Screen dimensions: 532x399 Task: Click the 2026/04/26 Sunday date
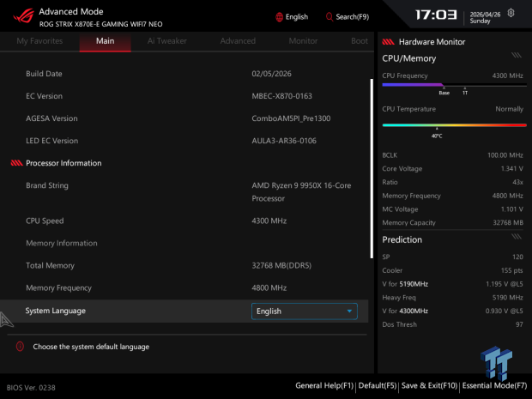(x=485, y=18)
